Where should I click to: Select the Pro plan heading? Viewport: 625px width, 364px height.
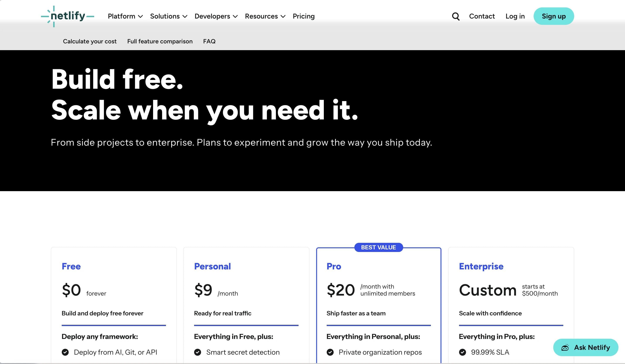[334, 266]
